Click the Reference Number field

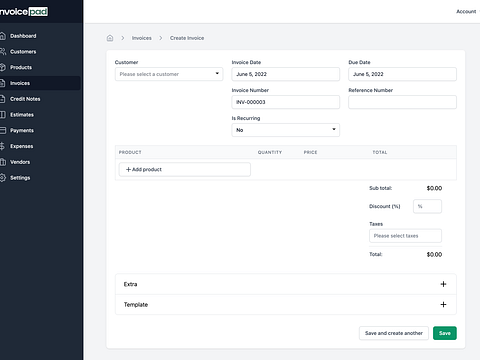(x=402, y=102)
